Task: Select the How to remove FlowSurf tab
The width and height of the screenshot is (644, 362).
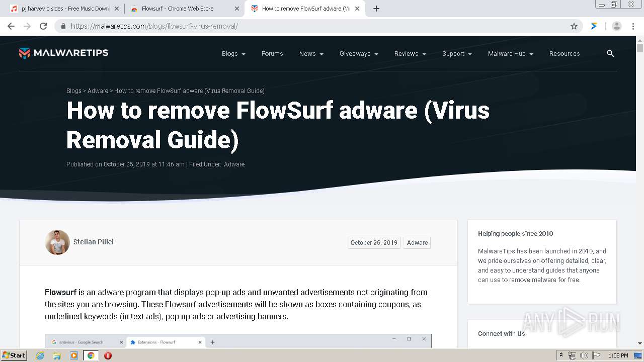Action: [304, 9]
